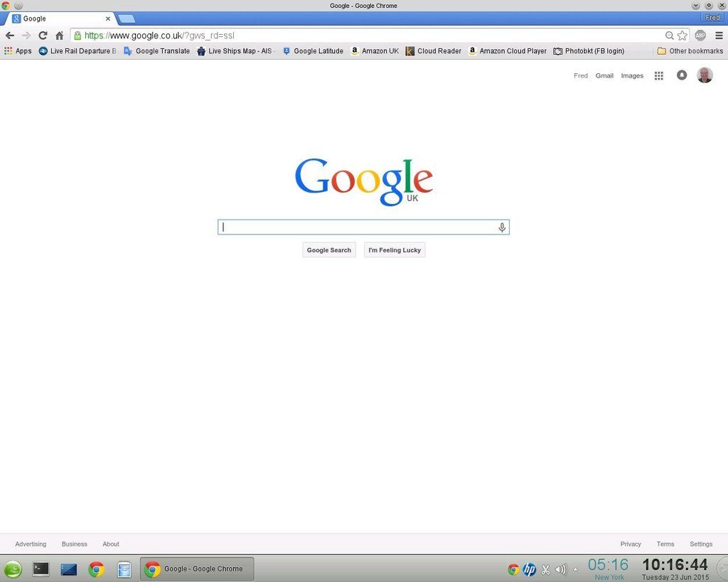The image size is (728, 582).
Task: Click the blue desktop icon in taskbar
Action: (x=69, y=569)
